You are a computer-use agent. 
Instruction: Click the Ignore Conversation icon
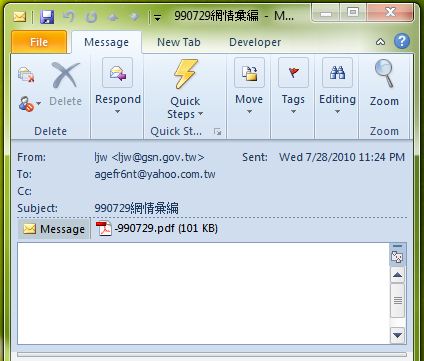[x=26, y=75]
